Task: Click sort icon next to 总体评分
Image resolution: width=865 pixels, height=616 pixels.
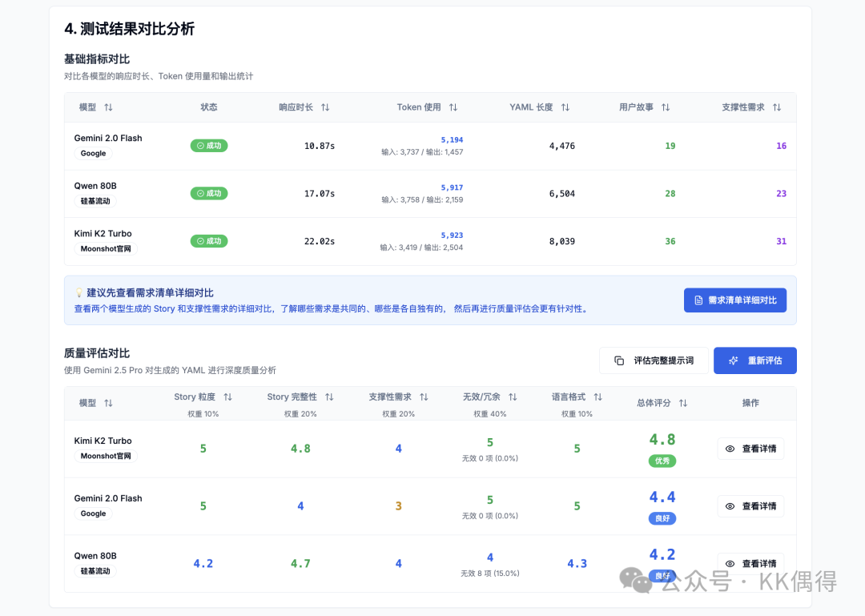Action: 683,404
